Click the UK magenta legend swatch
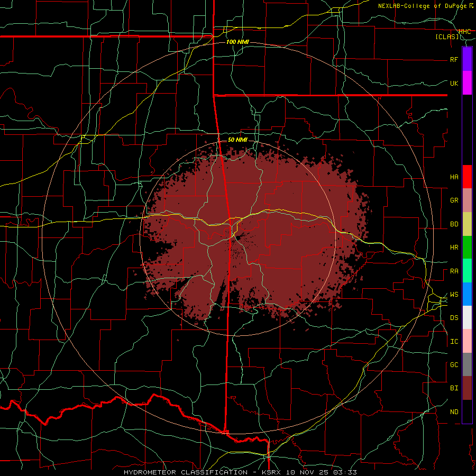The height and width of the screenshot is (476, 476). [x=467, y=83]
